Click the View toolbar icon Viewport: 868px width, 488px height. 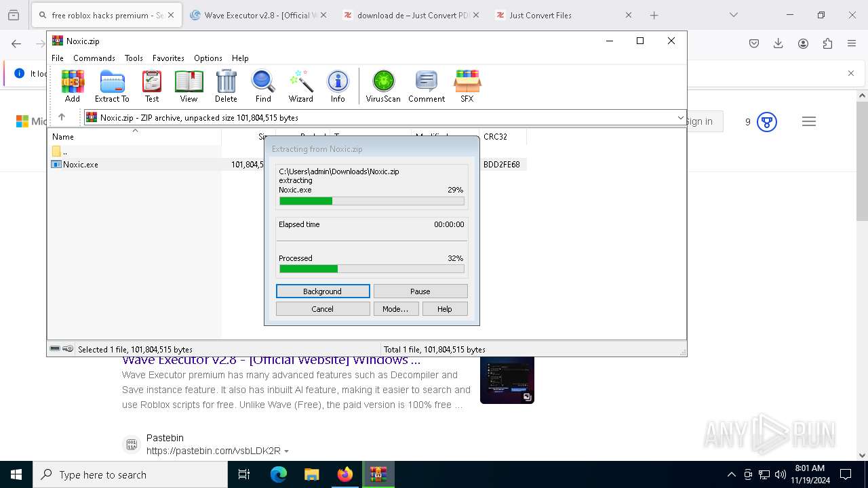189,86
